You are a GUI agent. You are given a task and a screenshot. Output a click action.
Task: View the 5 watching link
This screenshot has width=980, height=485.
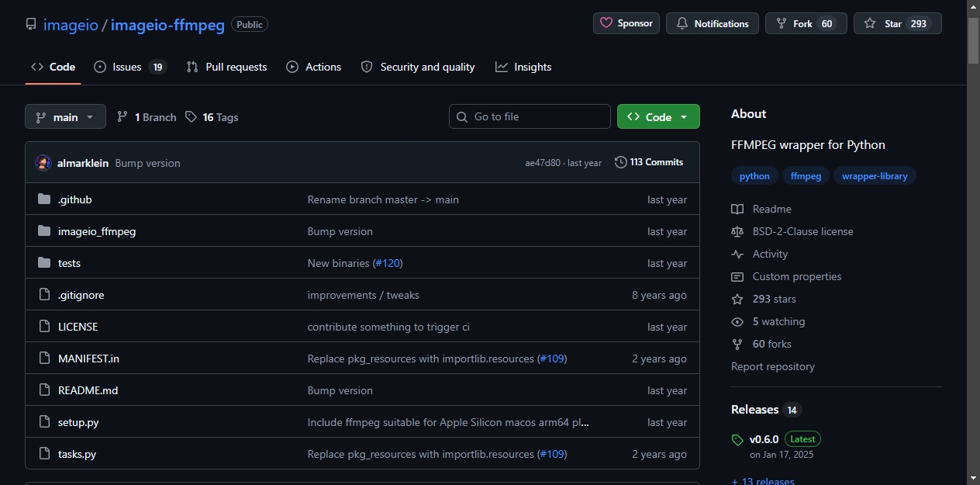(768, 321)
